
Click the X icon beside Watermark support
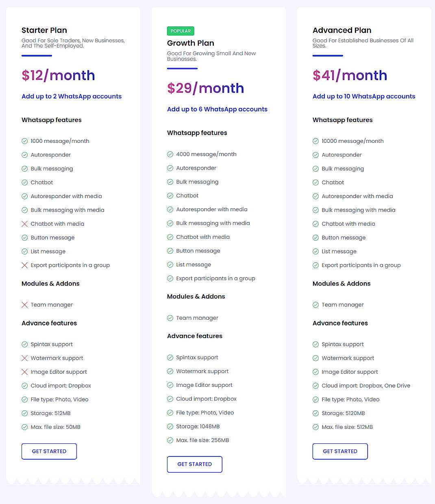(24, 358)
